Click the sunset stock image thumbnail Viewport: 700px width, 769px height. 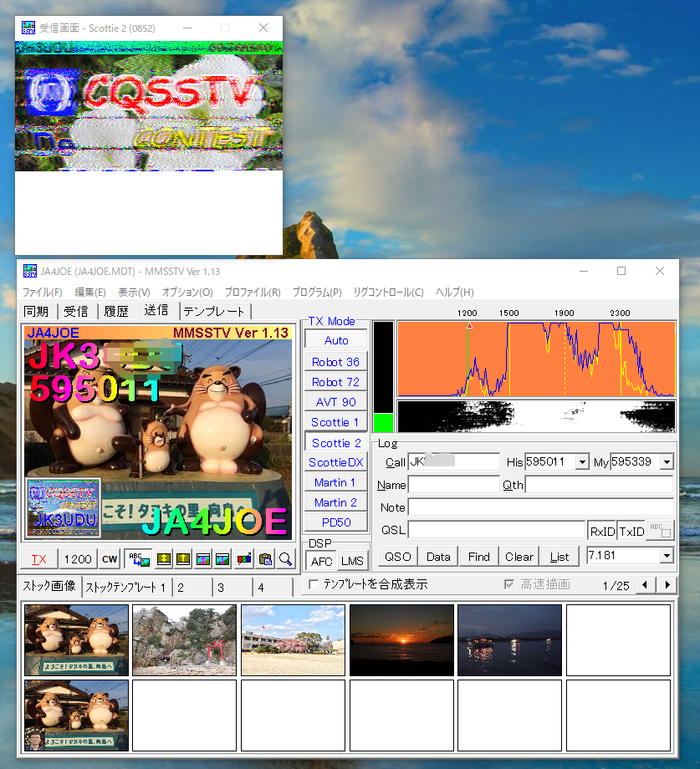tap(401, 640)
